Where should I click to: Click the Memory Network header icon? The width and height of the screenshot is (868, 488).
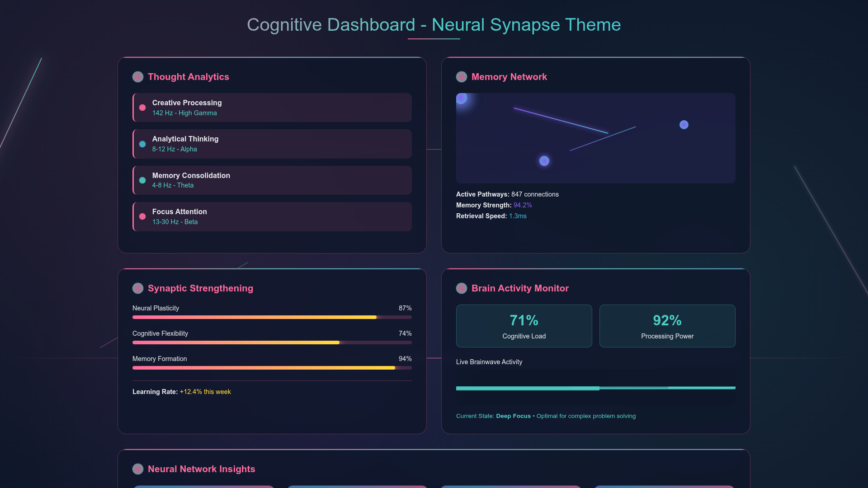point(462,77)
